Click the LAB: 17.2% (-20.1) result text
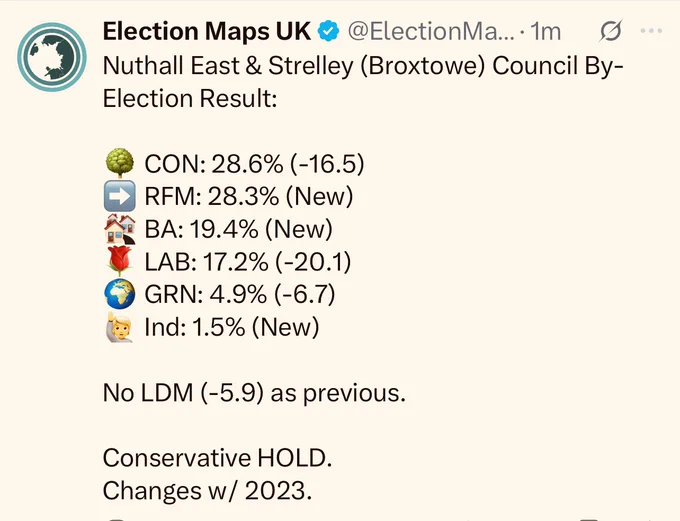The image size is (680, 521). (x=248, y=262)
